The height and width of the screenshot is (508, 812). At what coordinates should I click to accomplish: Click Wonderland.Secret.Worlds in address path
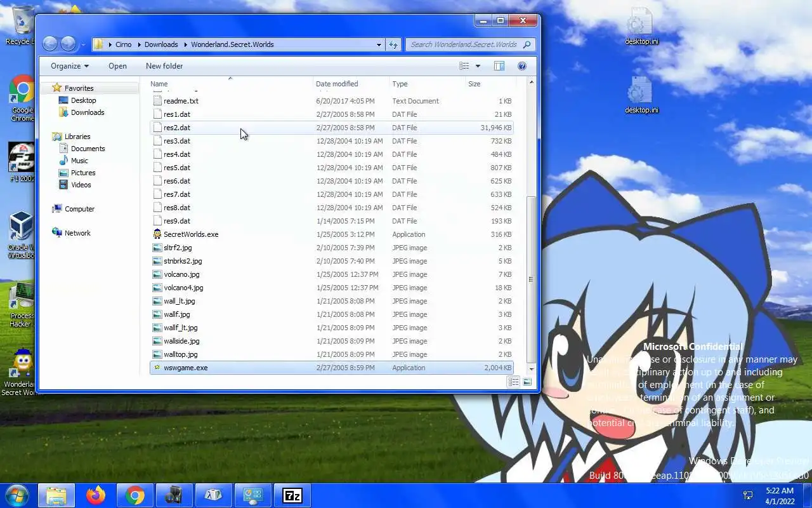[x=232, y=44]
